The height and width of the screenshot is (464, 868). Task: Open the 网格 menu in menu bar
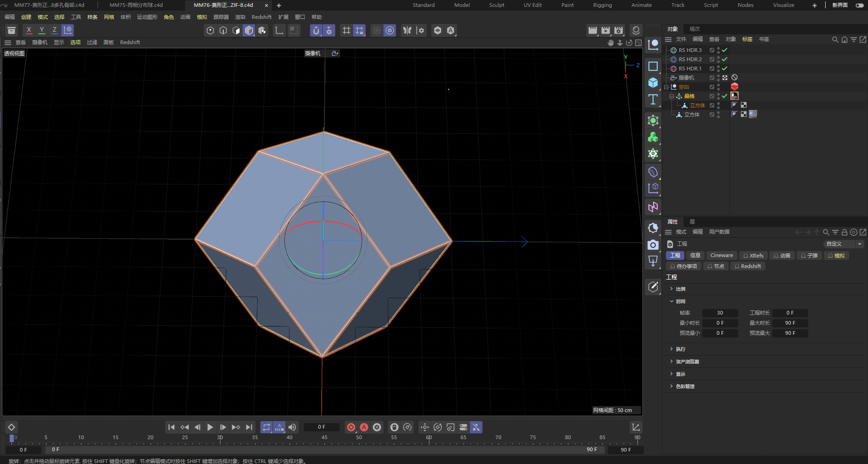point(109,17)
